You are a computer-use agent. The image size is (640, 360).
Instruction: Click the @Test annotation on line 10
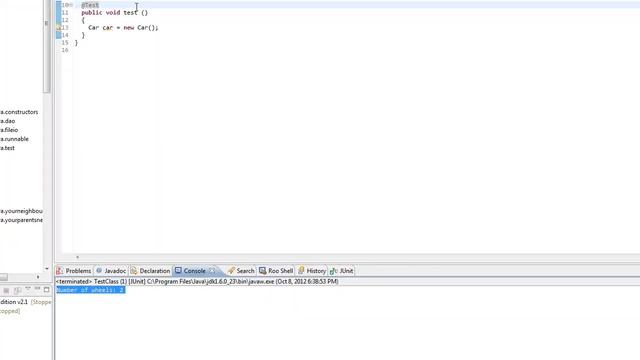coord(90,5)
